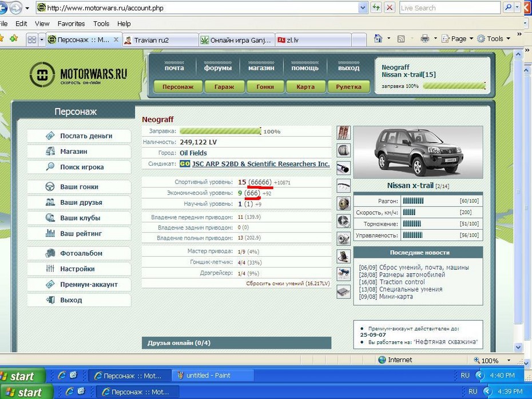Screen dimensions: 532x399
Task: Click the Stop loading button
Action: tap(390, 8)
